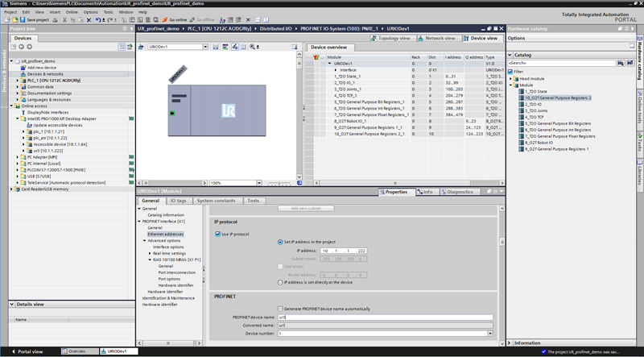Open the Diagnostics inspector tab
The height and width of the screenshot is (357, 644).
click(456, 192)
